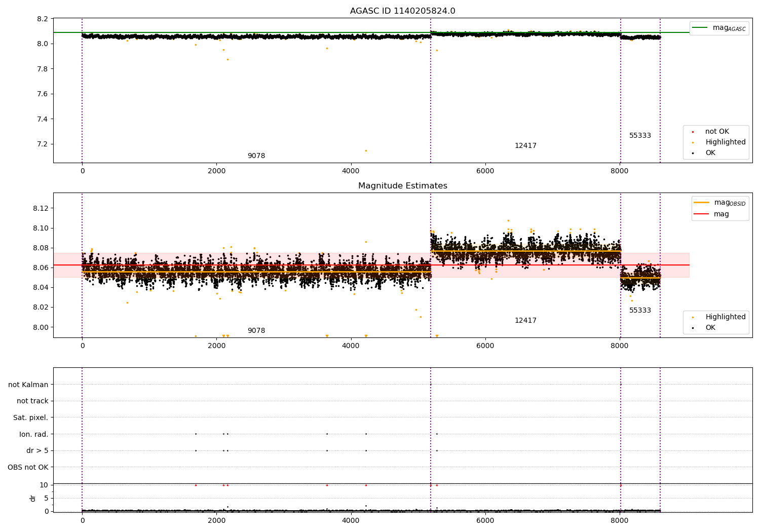This screenshot has height=532, width=760.
Task: Select the 'not Kalman' axis label
Action: 28,385
